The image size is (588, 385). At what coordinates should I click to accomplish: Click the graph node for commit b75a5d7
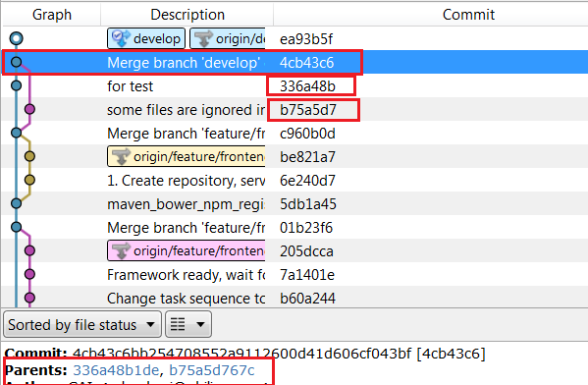29,109
